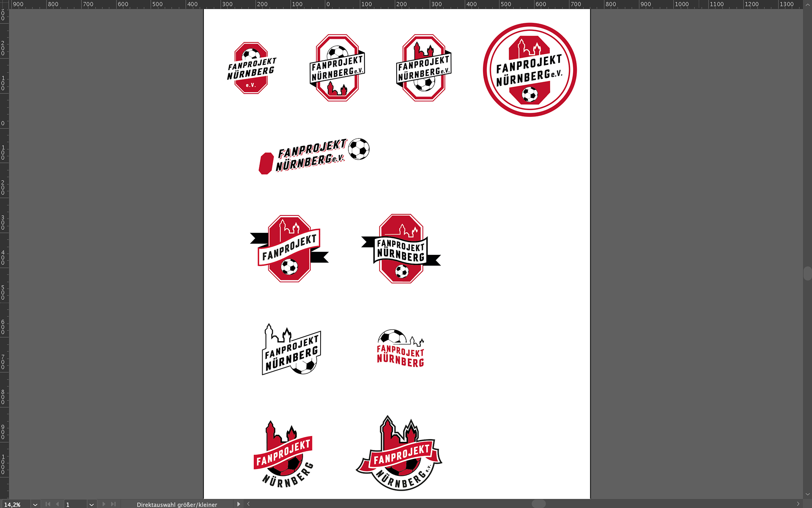Open status bar options triangle
The height and width of the screenshot is (508, 812).
239,504
